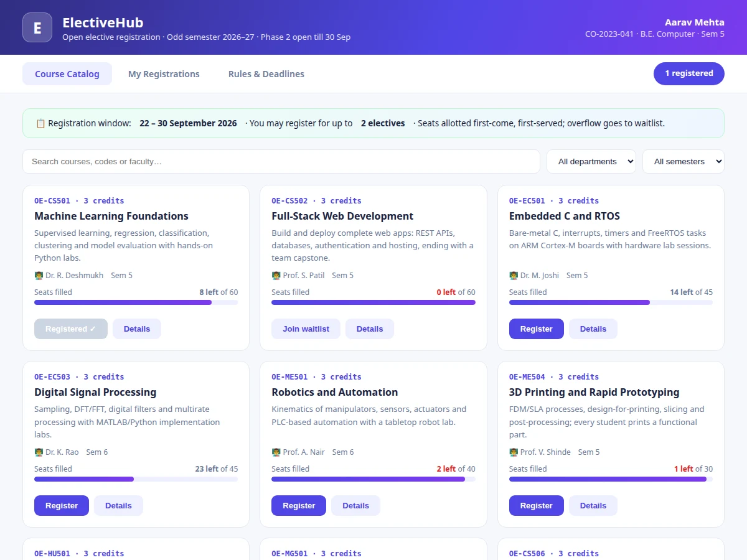Click the ElectiveHub E logo icon
The width and height of the screenshot is (747, 560).
(x=37, y=27)
